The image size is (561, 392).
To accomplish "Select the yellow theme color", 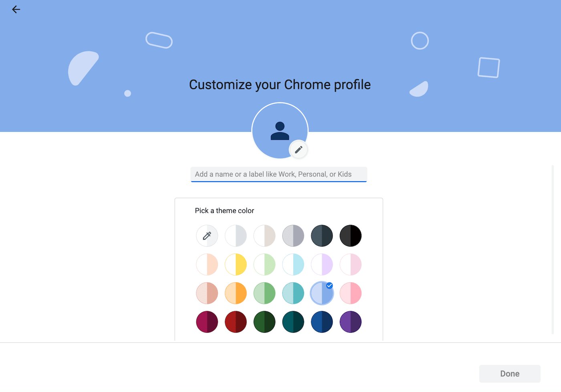I will point(236,265).
